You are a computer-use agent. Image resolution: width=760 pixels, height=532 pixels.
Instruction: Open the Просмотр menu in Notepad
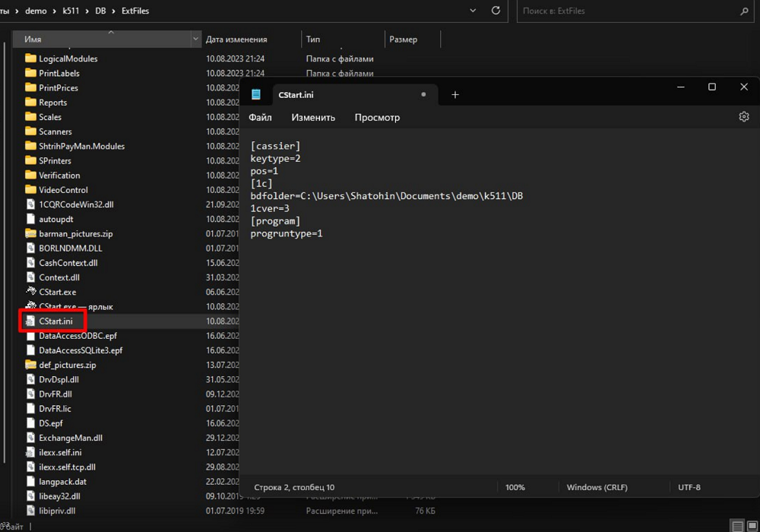point(377,117)
